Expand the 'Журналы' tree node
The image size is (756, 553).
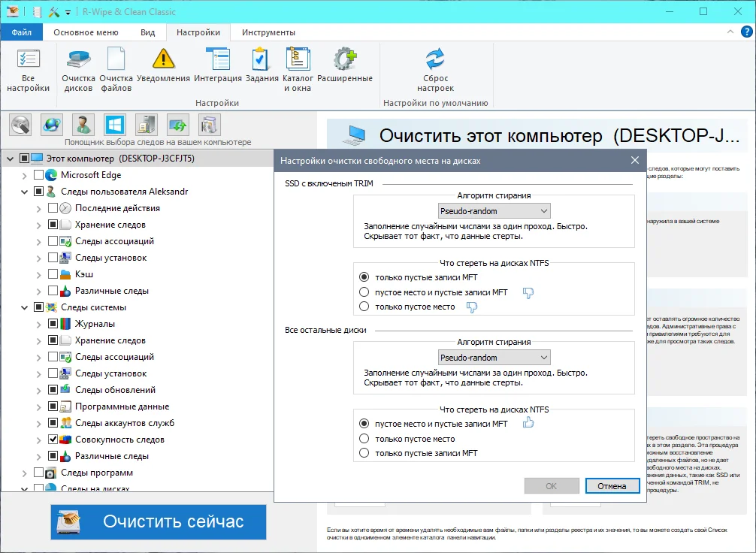[38, 324]
